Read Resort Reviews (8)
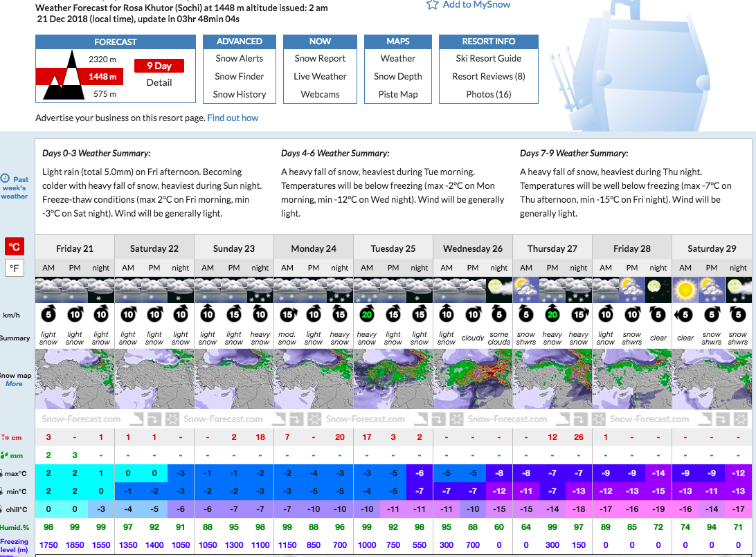This screenshot has width=756, height=557. click(x=488, y=76)
